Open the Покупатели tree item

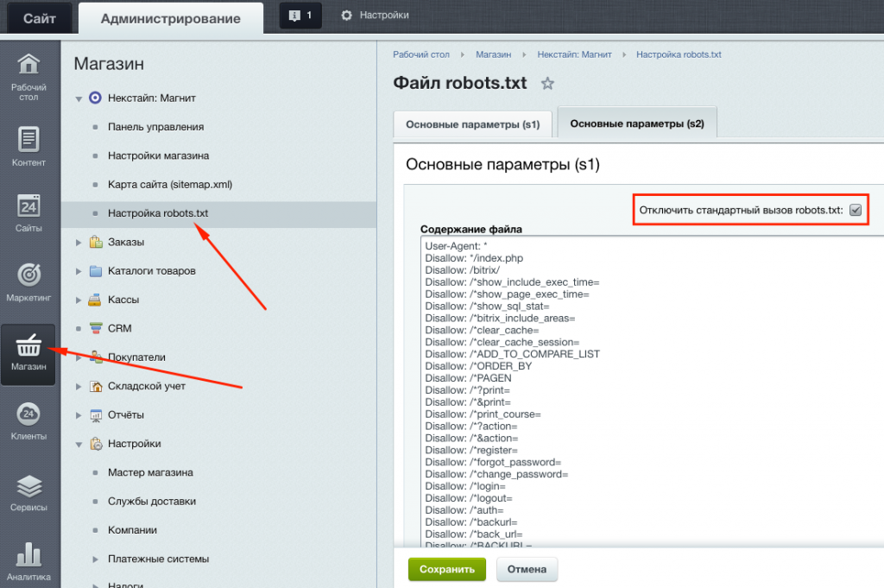(136, 357)
